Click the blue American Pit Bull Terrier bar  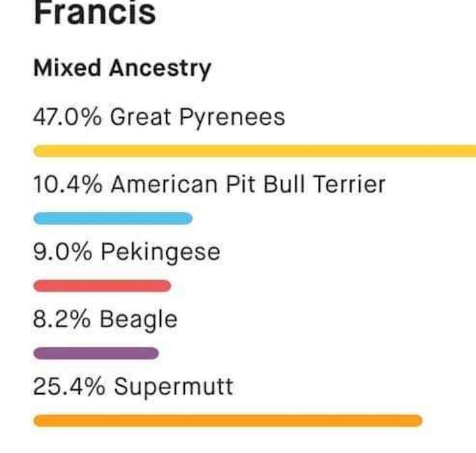[113, 218]
